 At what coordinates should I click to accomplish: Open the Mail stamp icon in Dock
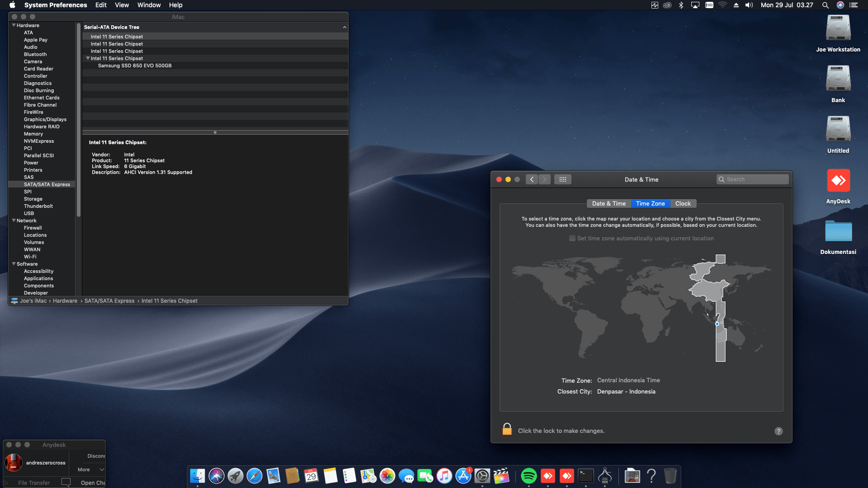tap(274, 476)
